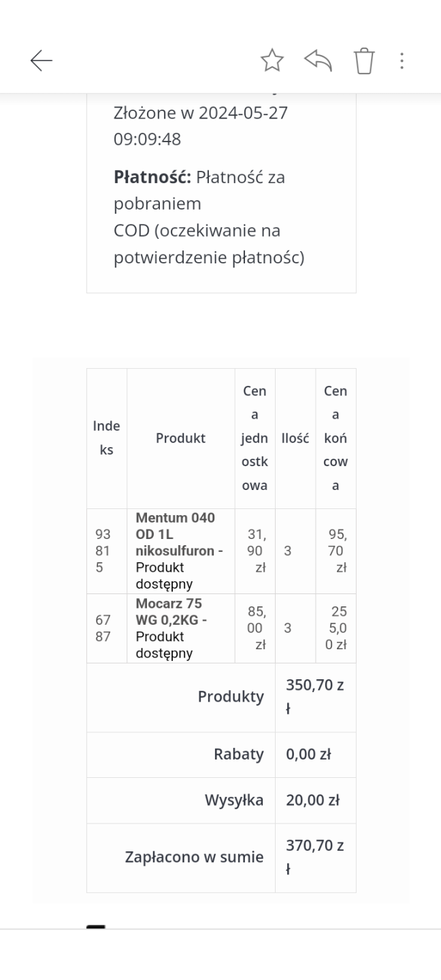Tap the back arrow icon

(x=42, y=62)
